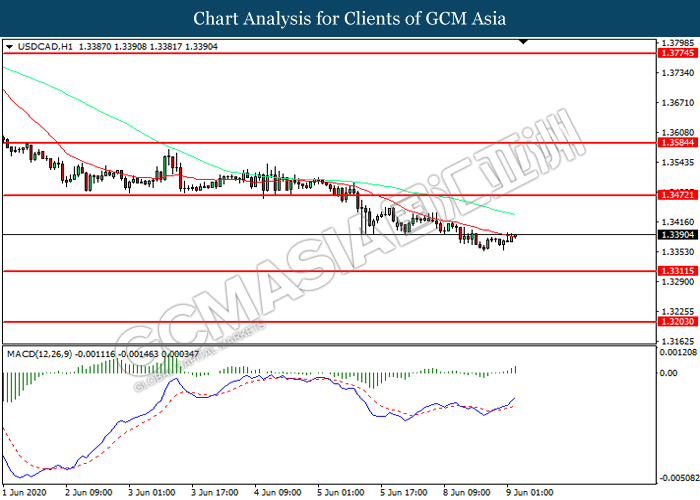
Task: Select the 1.32030 support price label
Action: (677, 322)
